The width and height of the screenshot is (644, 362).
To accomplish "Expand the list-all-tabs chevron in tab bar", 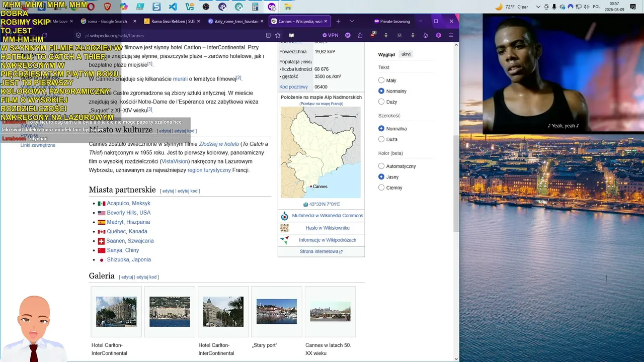I will pyautogui.click(x=352, y=21).
